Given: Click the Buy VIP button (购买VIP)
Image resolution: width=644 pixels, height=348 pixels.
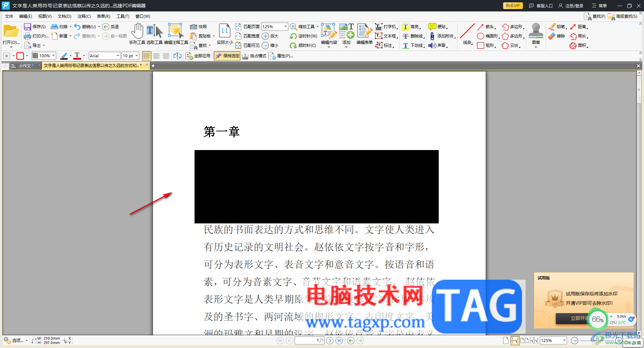Looking at the screenshot, I should coord(513,6).
